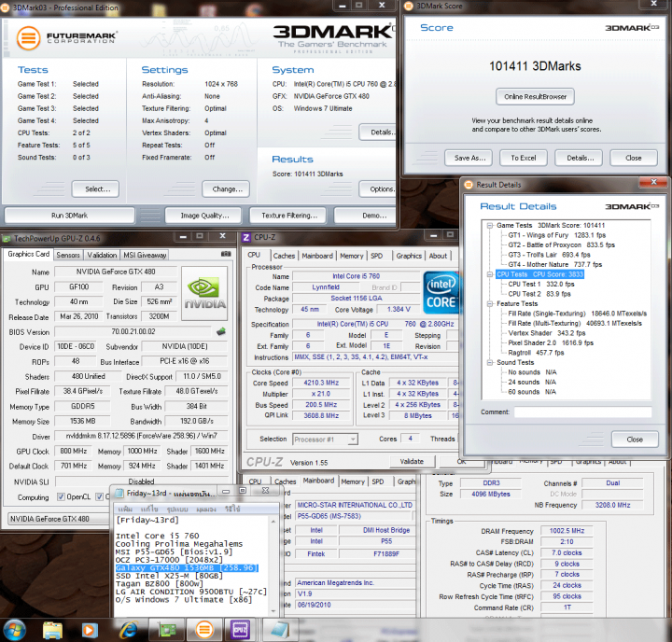Click the GPU-Z screenshot camera icon

tap(226, 254)
